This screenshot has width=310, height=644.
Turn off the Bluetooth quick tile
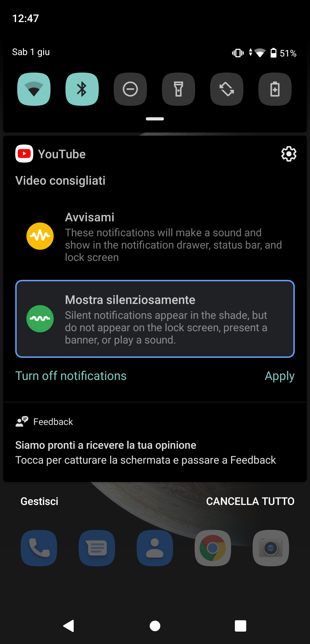pyautogui.click(x=82, y=89)
